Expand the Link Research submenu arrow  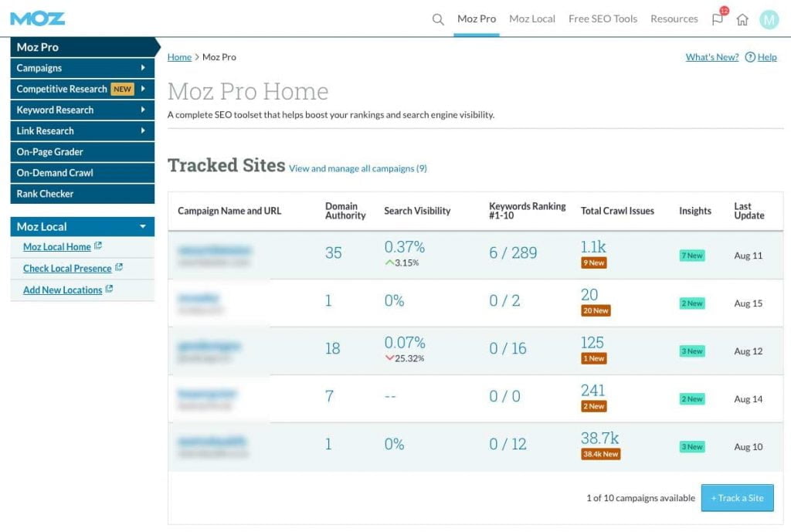point(143,130)
